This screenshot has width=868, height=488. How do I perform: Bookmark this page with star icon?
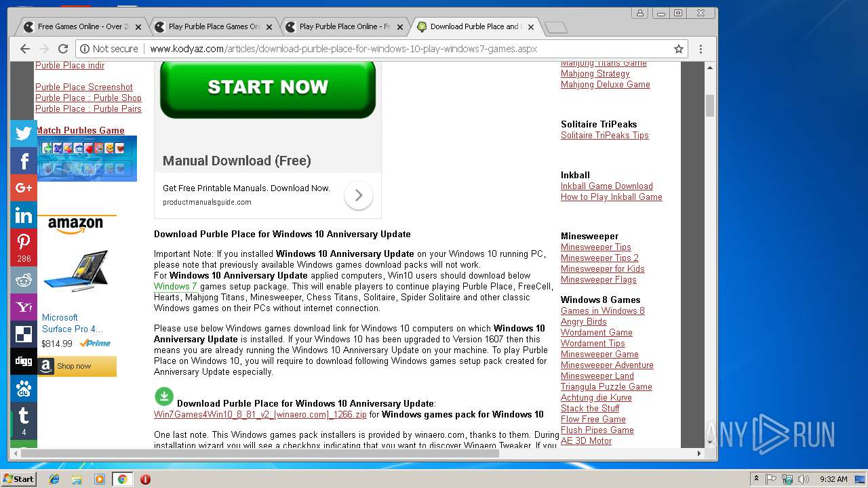tap(678, 49)
